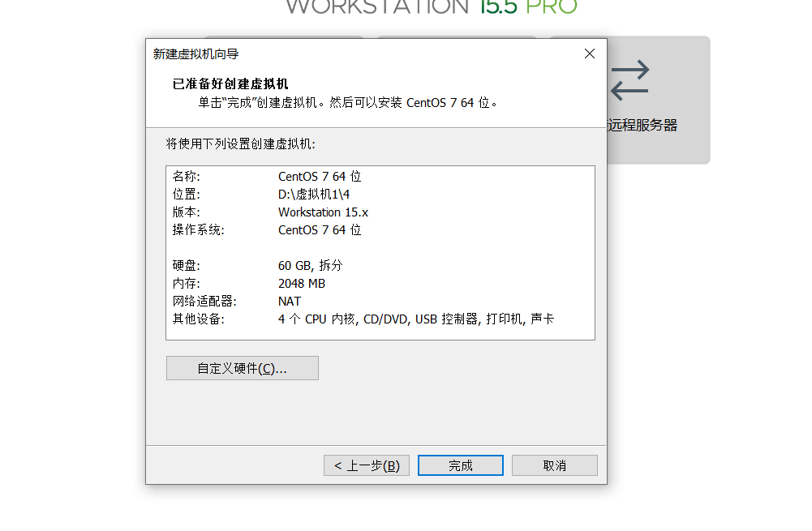Screen dimensions: 812x531
Task: Close the 新建虚拟机向导 dialog
Action: [x=589, y=54]
